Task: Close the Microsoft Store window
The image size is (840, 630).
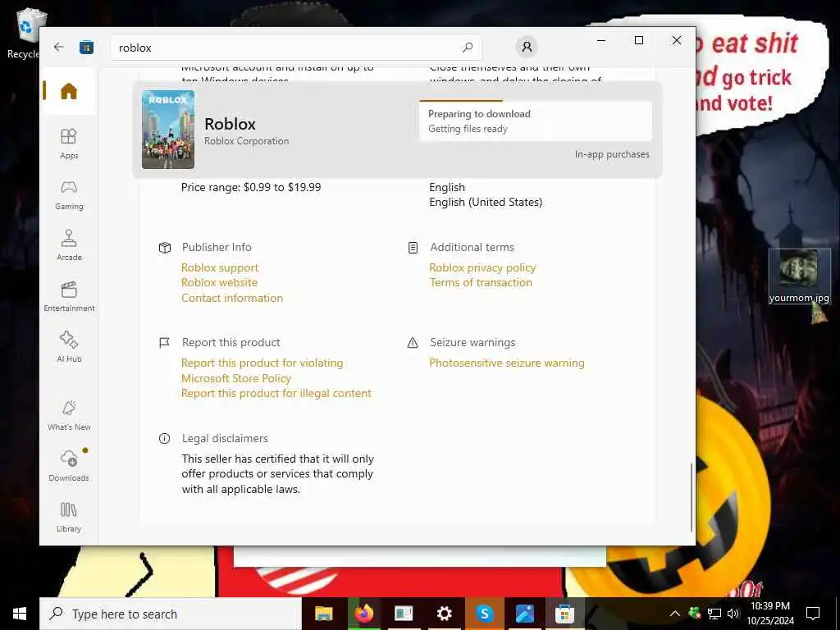Action: [x=677, y=40]
